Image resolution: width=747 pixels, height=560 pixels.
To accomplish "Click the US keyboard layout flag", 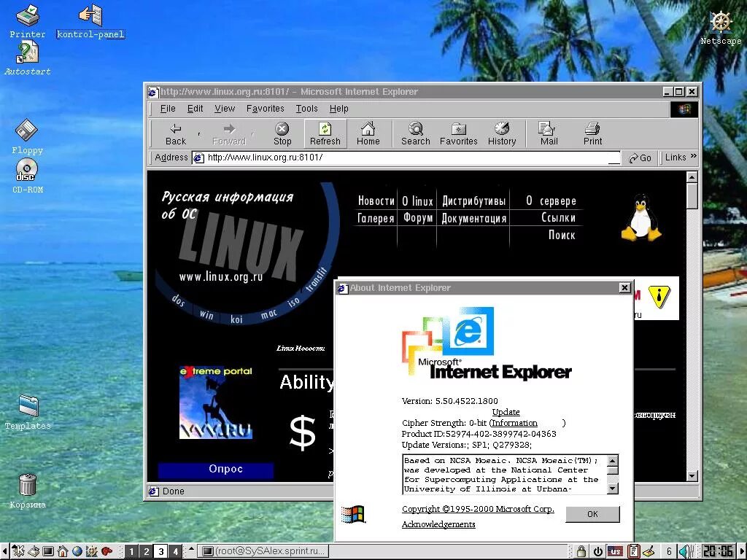I will point(616,551).
